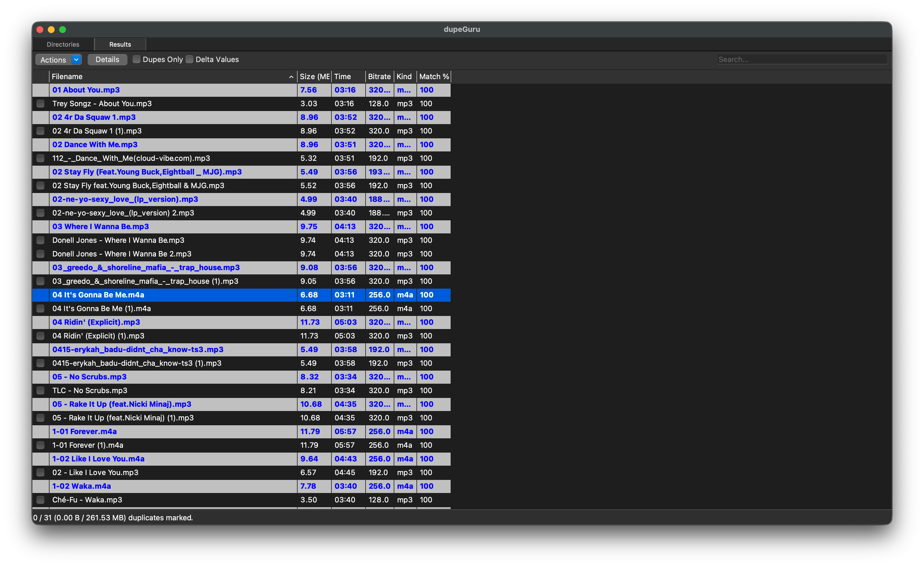The width and height of the screenshot is (924, 567).
Task: Enable the Dupes Only checkbox
Action: click(137, 59)
